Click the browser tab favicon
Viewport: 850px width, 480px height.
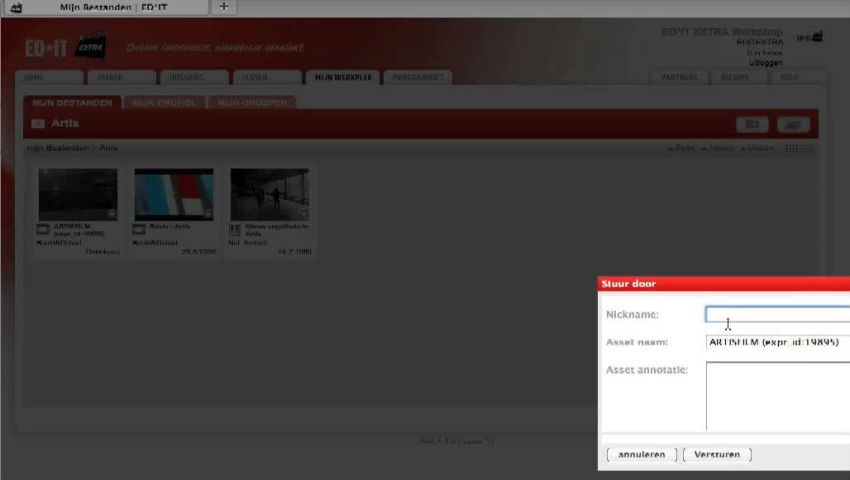16,8
